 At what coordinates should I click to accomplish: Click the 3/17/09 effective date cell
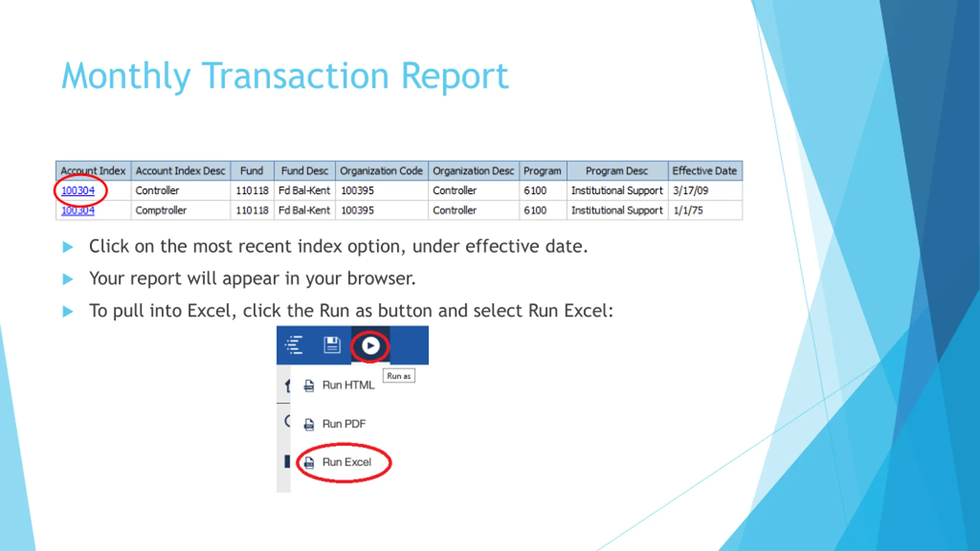point(705,190)
